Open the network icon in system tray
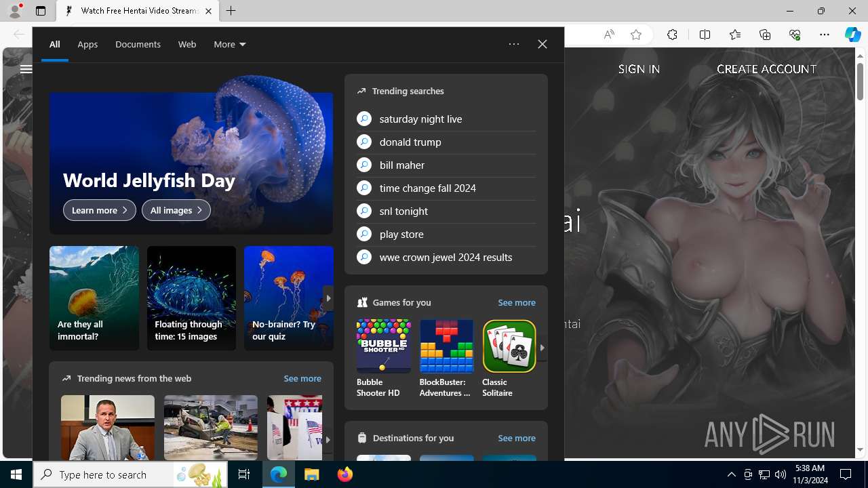 point(764,474)
